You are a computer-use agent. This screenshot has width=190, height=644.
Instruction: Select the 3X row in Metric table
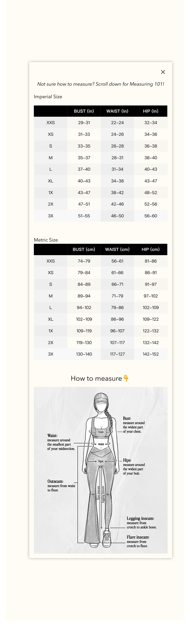51,354
